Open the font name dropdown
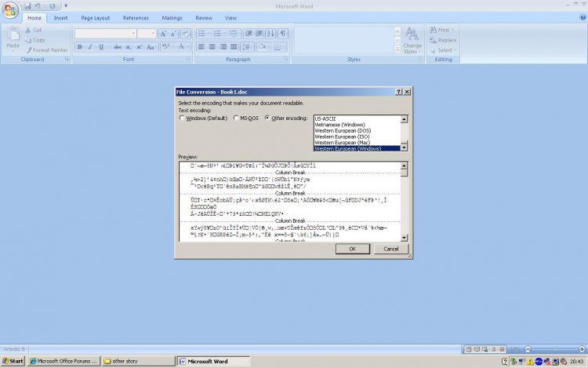588x368 pixels. (x=133, y=34)
